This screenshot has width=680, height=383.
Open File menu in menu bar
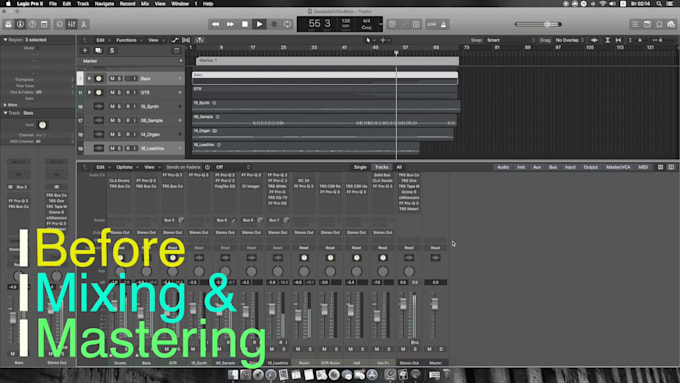pyautogui.click(x=53, y=3)
